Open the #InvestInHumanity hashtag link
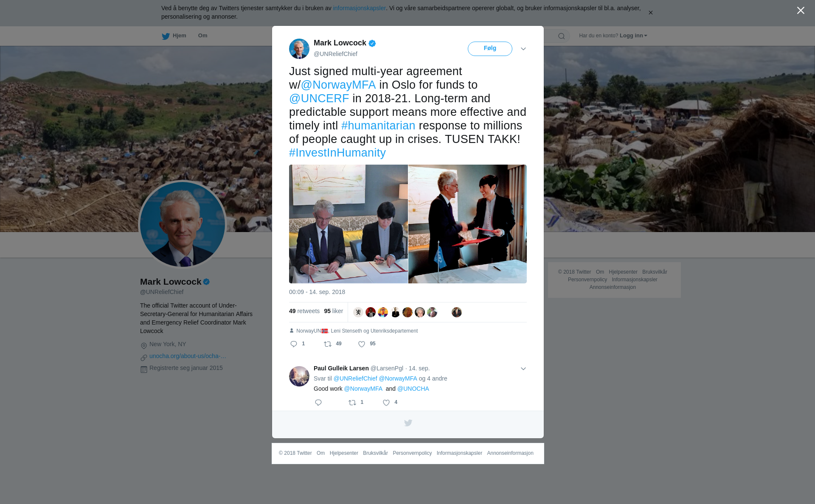Image resolution: width=815 pixels, height=504 pixels. [x=337, y=153]
